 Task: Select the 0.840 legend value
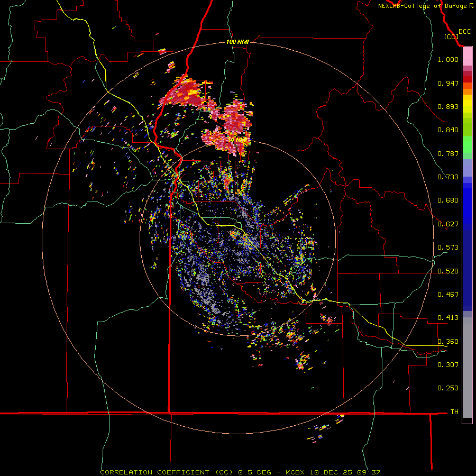pyautogui.click(x=448, y=130)
